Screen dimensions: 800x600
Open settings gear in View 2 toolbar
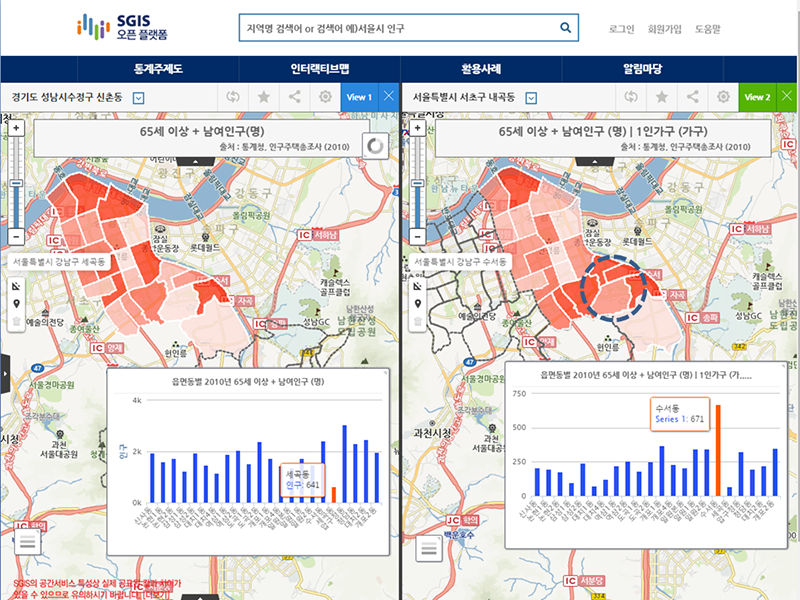coord(723,97)
